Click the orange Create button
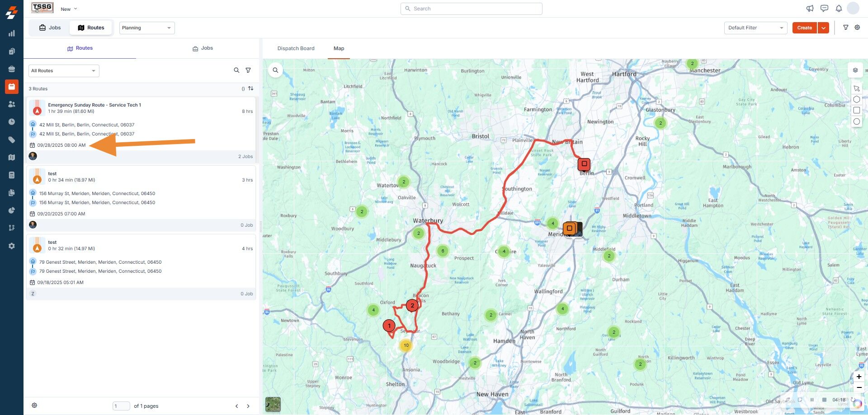The width and height of the screenshot is (868, 415). 805,28
